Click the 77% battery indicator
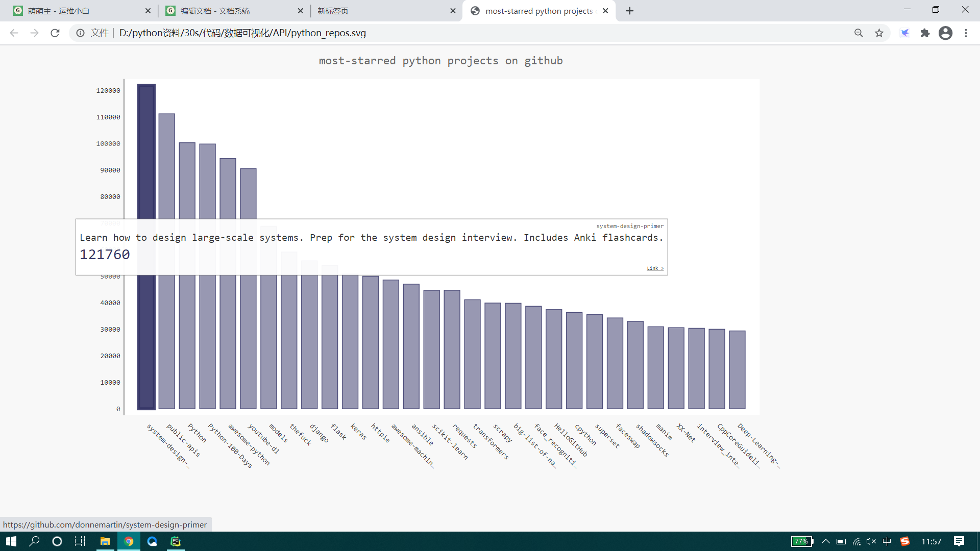980x551 pixels. [x=802, y=541]
